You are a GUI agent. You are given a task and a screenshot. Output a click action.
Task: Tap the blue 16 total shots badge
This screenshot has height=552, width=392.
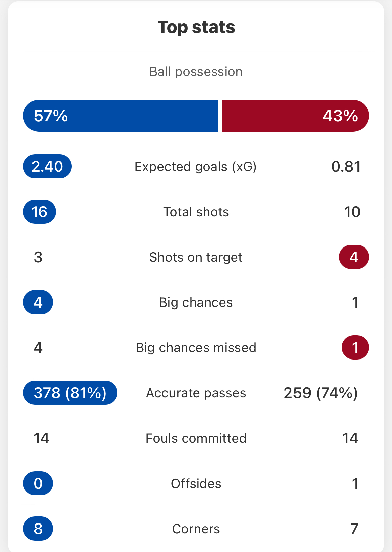(x=40, y=212)
